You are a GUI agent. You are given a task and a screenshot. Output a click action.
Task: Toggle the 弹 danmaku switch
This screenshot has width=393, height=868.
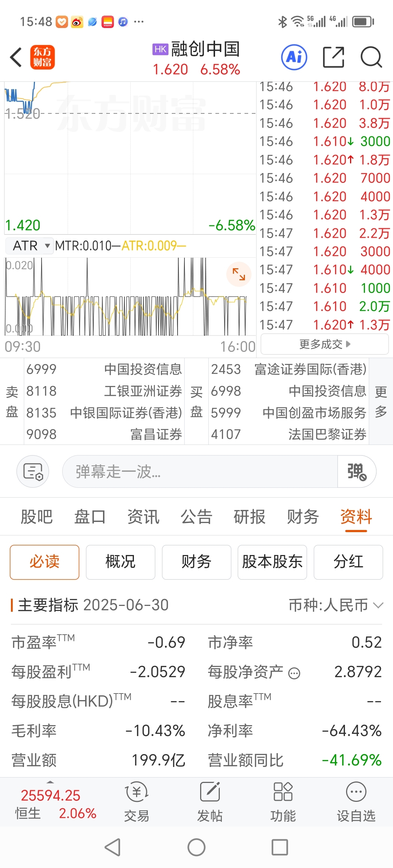pos(357,471)
